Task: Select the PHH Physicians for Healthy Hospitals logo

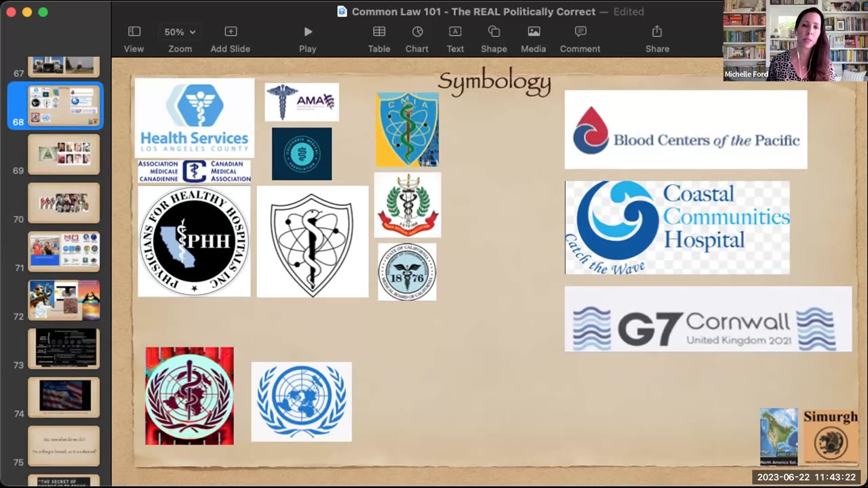Action: tap(194, 242)
